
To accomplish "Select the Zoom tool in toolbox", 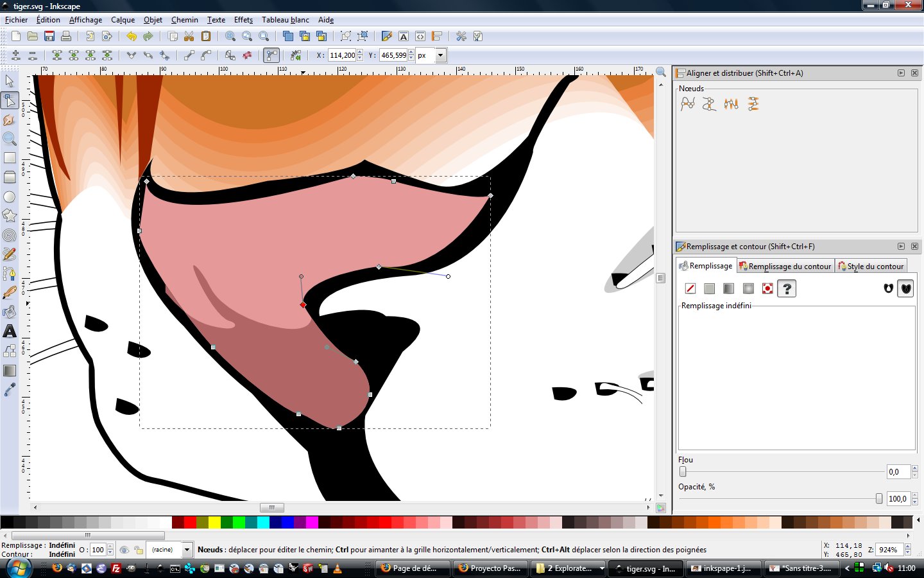I will click(x=10, y=139).
